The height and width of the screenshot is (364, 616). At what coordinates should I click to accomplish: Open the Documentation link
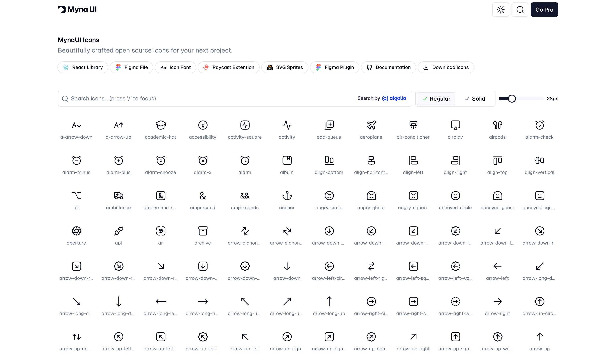[x=388, y=67]
